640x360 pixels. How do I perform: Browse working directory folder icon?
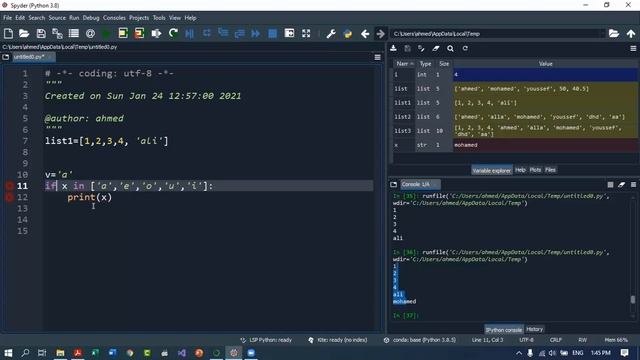[x=614, y=33]
